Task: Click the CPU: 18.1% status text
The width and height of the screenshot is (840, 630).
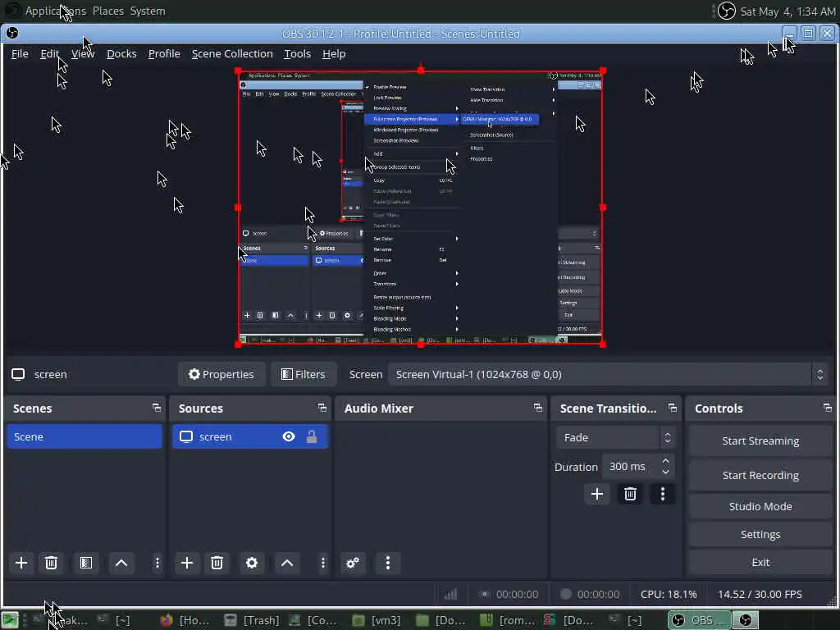Action: click(x=669, y=594)
